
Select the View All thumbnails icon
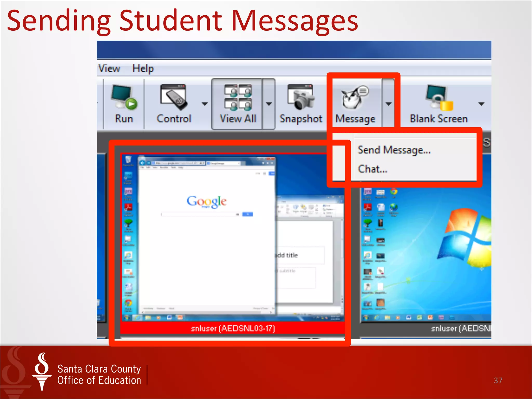tap(238, 97)
